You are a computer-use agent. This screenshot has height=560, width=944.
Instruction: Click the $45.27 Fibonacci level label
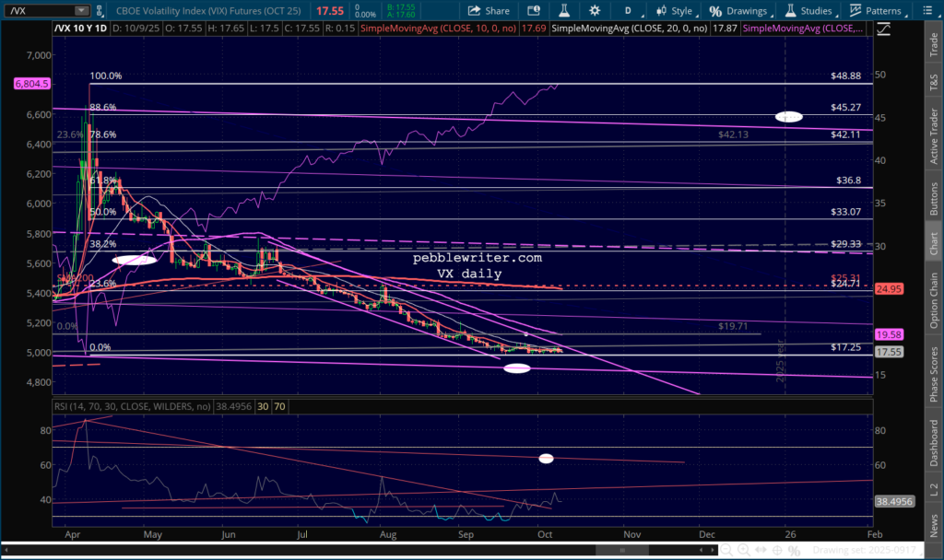pyautogui.click(x=845, y=107)
